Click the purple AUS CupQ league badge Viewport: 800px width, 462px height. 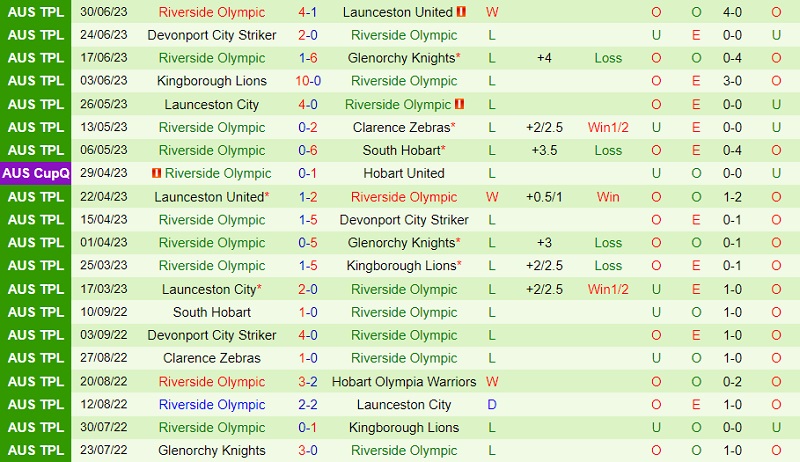pos(36,173)
